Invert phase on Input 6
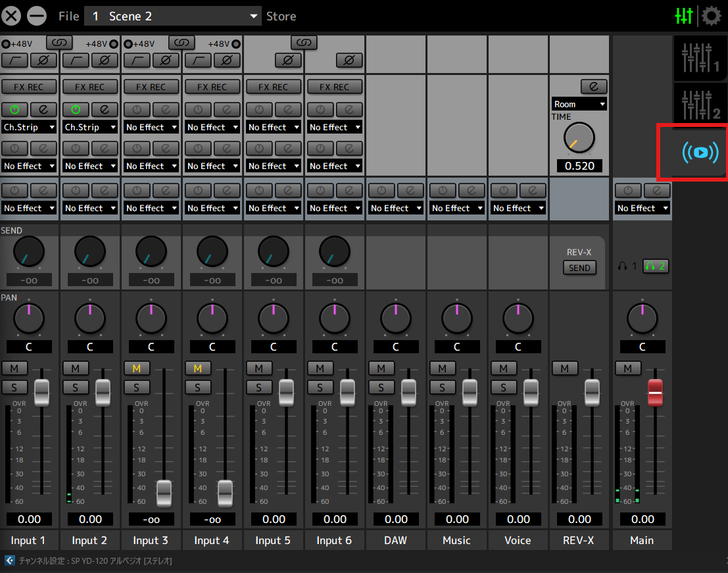This screenshot has height=573, width=728. point(349,60)
